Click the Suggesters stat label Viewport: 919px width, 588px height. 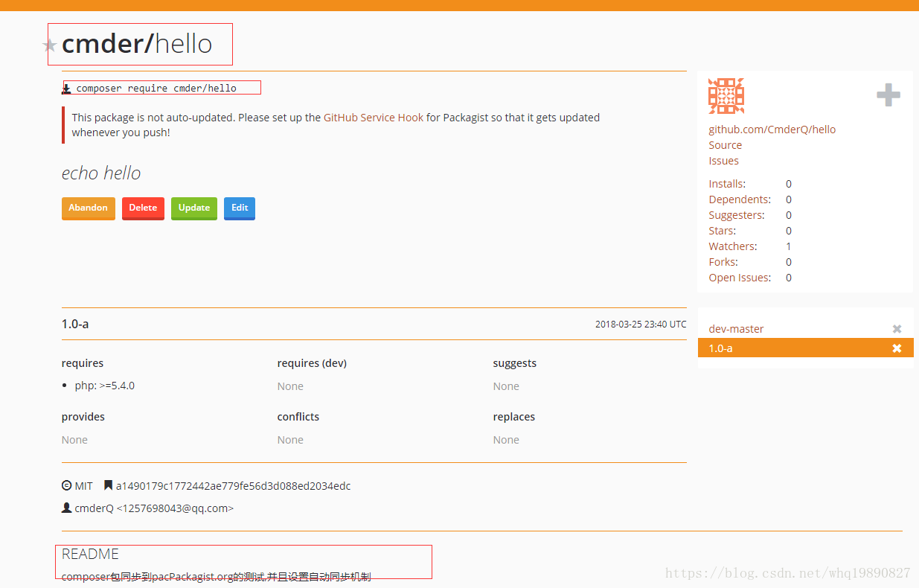click(737, 215)
